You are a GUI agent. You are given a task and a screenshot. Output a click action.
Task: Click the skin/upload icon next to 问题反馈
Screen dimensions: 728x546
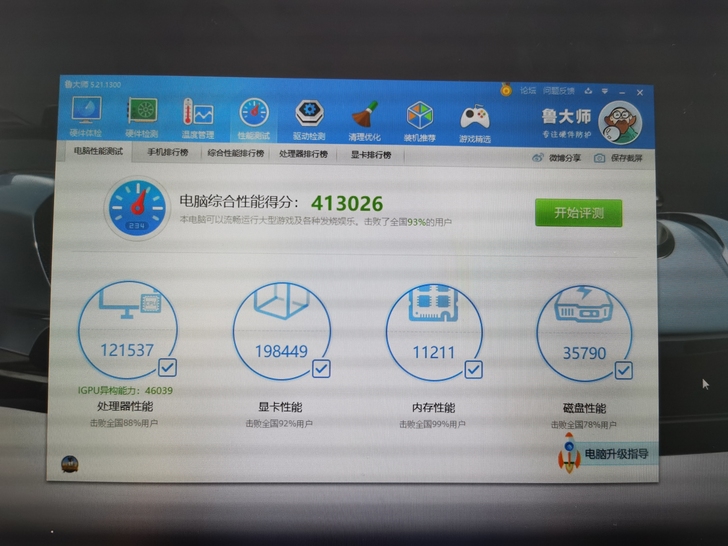(x=588, y=91)
